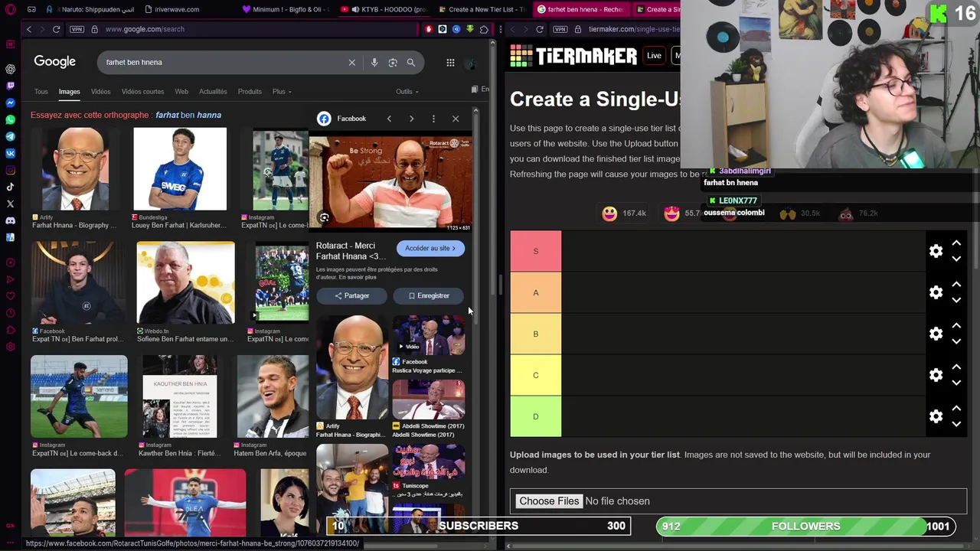Open sidebar bookmarks heart icon

click(10, 296)
